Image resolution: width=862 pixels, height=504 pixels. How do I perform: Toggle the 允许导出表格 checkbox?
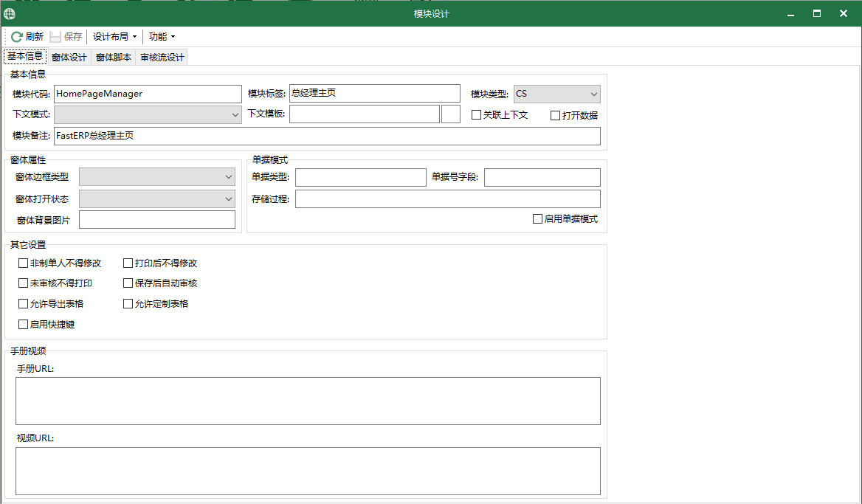23,303
